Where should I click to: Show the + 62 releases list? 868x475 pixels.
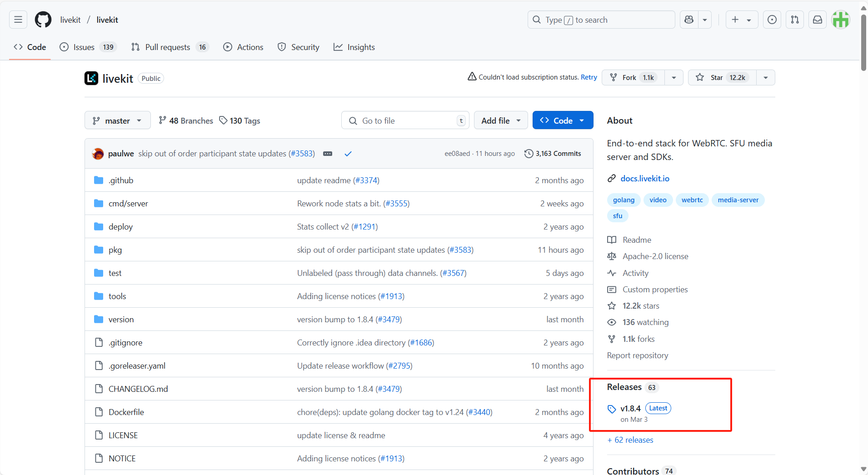click(x=630, y=440)
